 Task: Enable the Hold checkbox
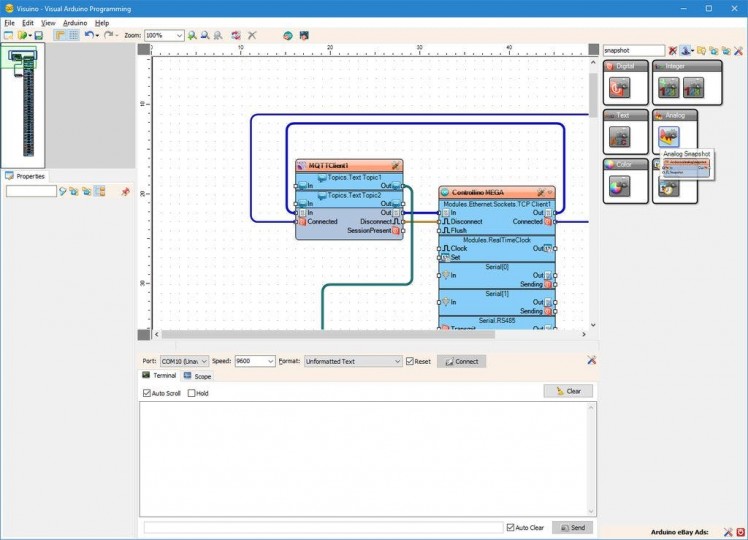click(x=192, y=393)
